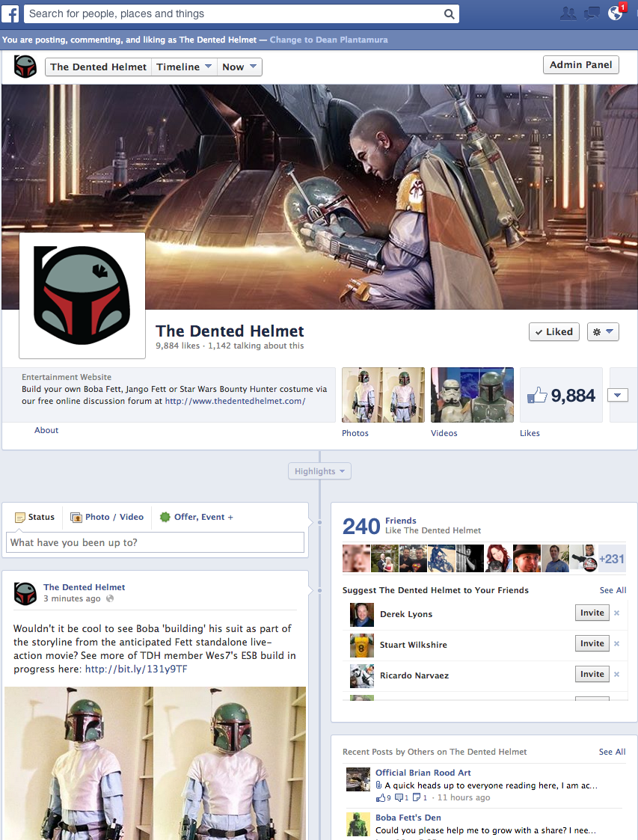Open the Admin Panel
This screenshot has width=638, height=840.
[580, 65]
